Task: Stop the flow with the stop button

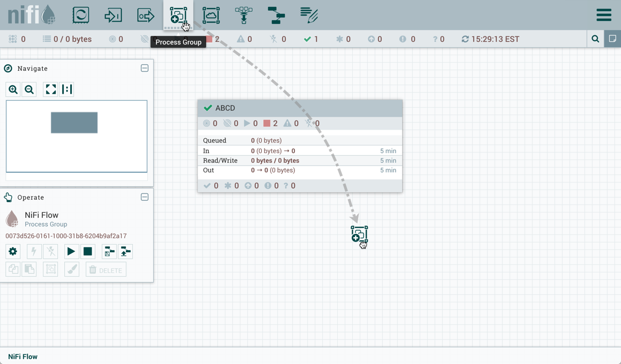Action: click(88, 252)
